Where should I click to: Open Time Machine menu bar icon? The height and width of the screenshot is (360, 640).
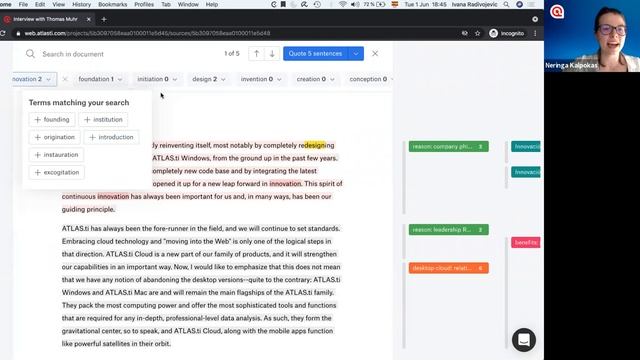click(x=317, y=4)
